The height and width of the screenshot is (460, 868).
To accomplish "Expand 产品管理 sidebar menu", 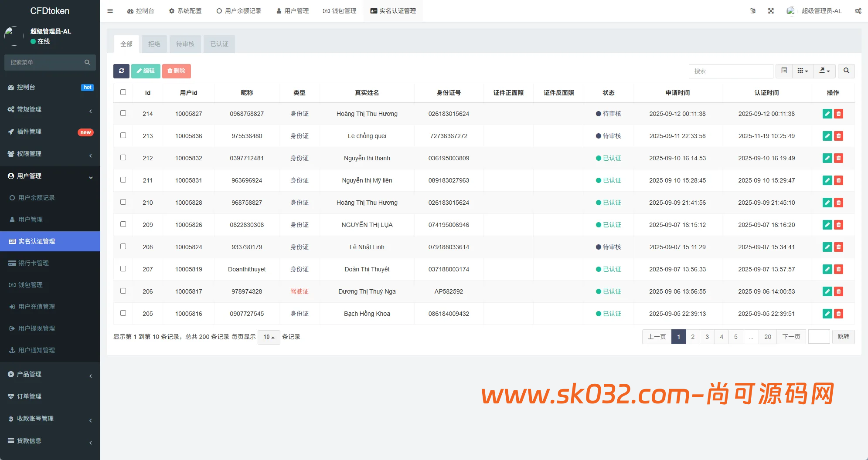I will tap(50, 374).
